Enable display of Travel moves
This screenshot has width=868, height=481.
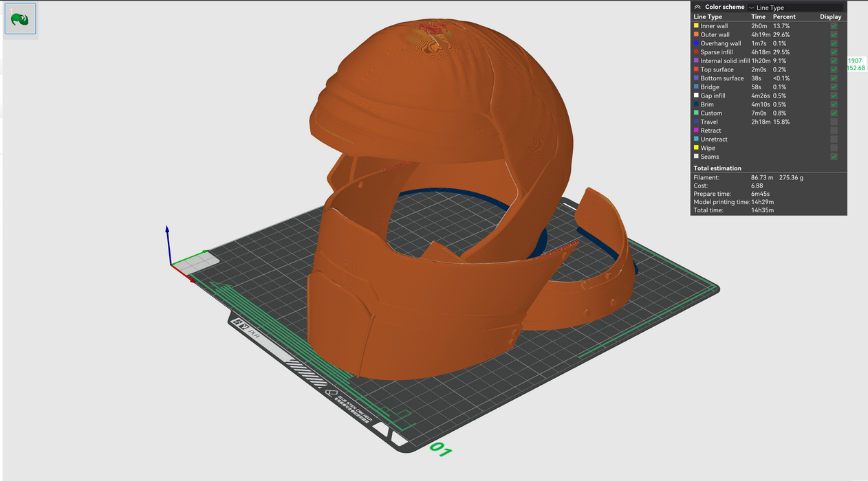point(834,122)
